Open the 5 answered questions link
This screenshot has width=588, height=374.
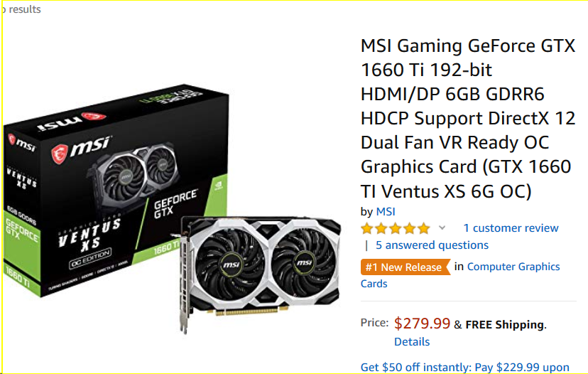point(432,245)
